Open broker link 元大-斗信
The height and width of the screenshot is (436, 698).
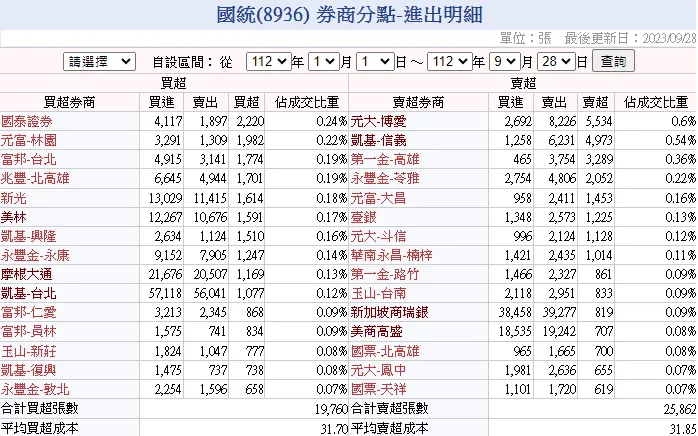(379, 236)
